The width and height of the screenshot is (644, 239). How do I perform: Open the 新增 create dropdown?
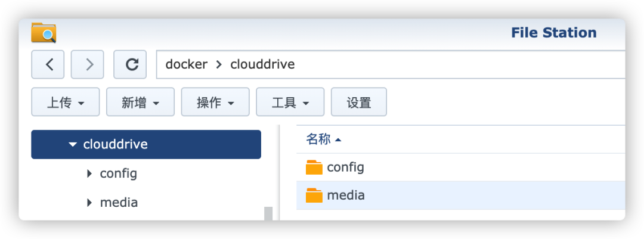pyautogui.click(x=141, y=102)
